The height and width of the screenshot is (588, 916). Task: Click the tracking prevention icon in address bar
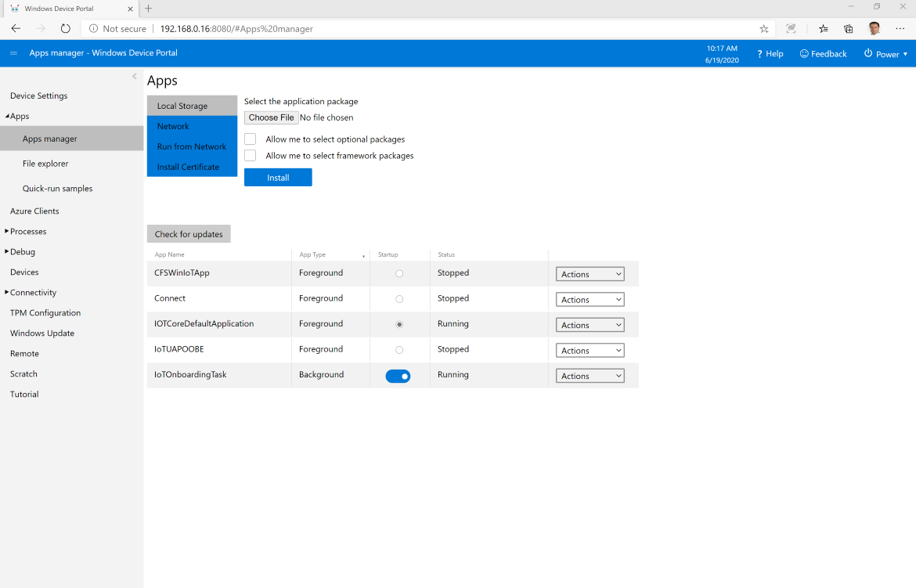point(791,29)
